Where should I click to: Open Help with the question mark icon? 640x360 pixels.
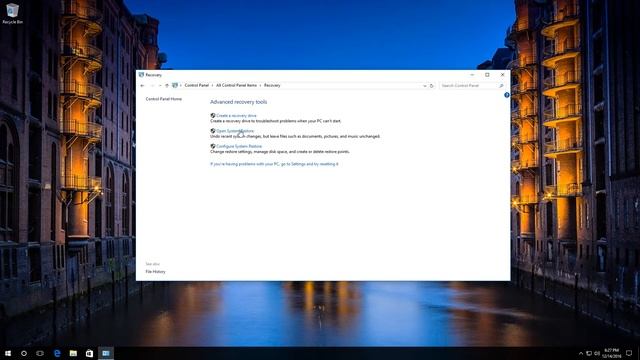507,95
